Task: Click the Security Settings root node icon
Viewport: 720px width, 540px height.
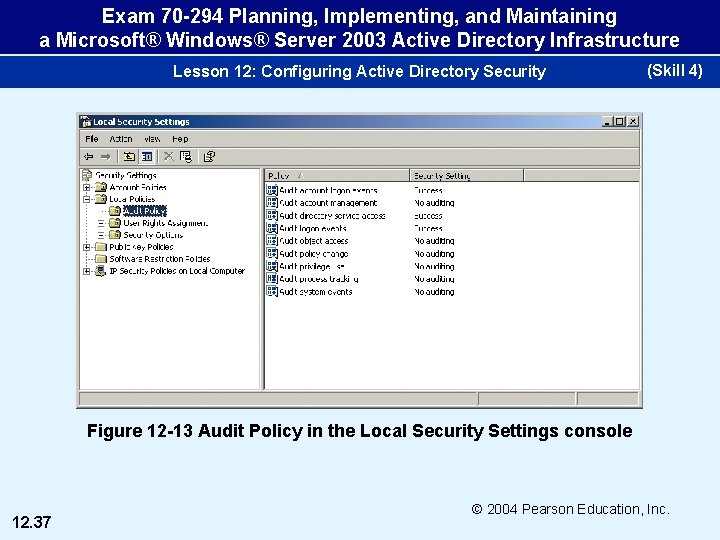Action: (87, 175)
